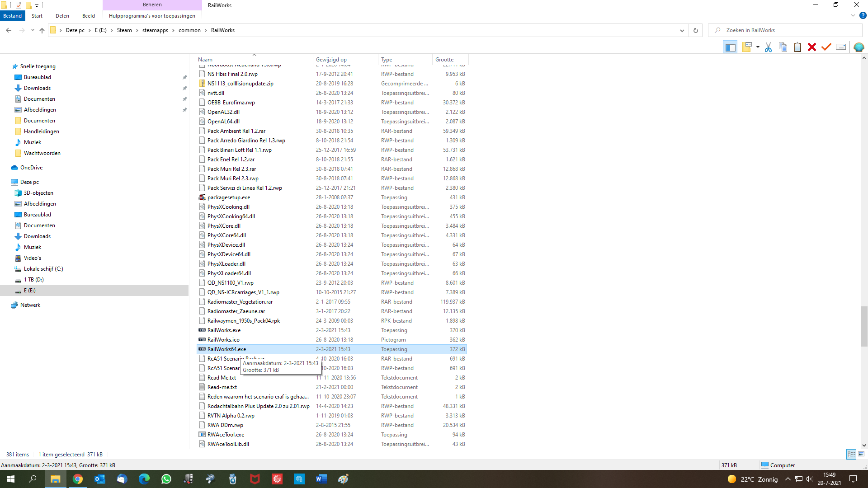Screen dimensions: 868x488
Task: Click scrollbar down arrow in file list
Action: click(864, 446)
